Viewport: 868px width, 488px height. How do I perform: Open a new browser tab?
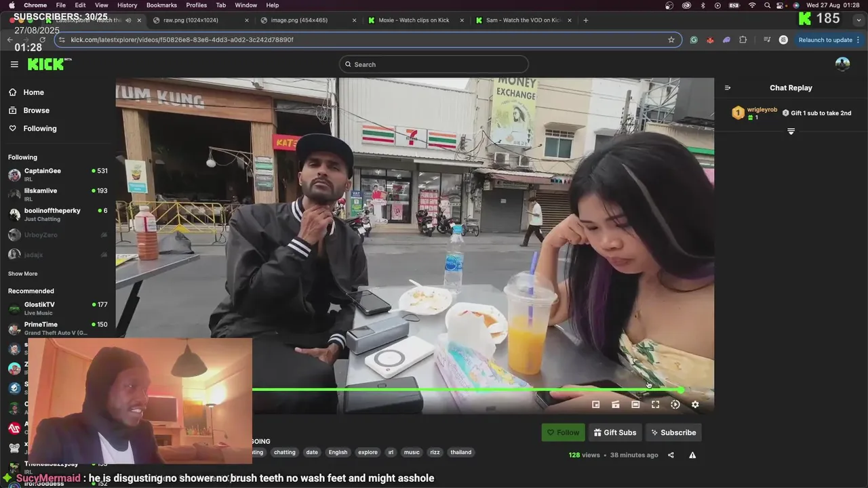[586, 20]
